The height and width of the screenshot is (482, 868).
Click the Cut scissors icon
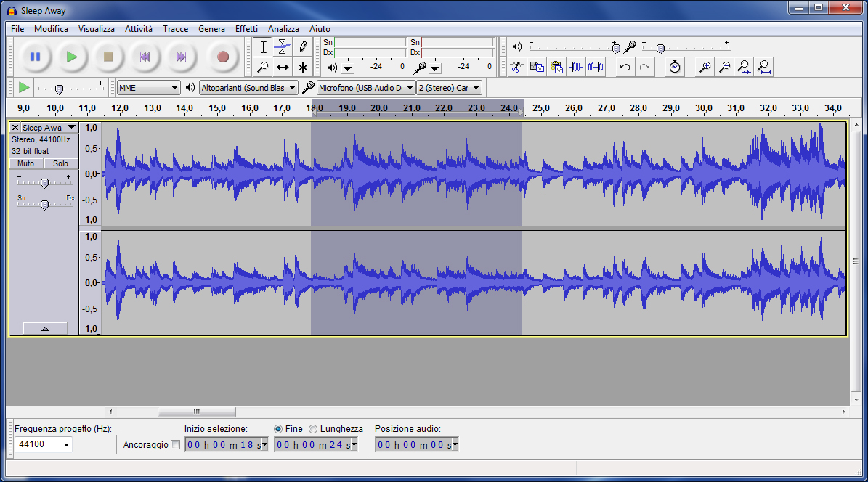pyautogui.click(x=516, y=68)
